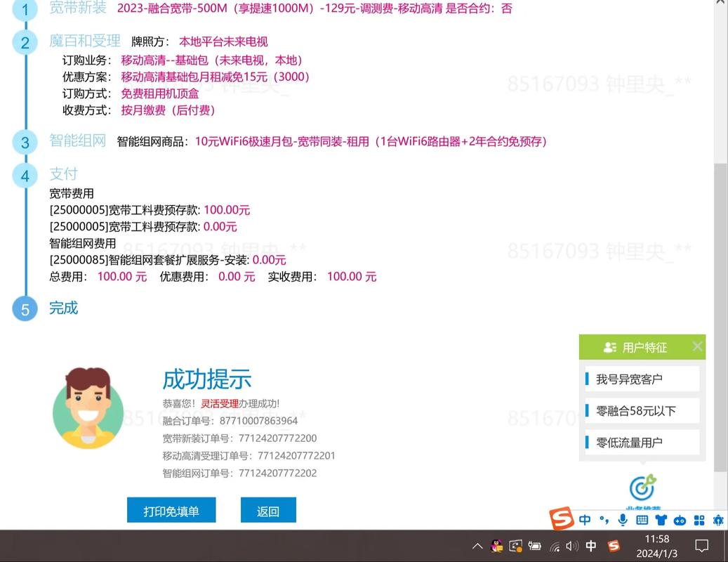
Task: Click the 智能组网订单号 77124207772202
Action: point(239,473)
